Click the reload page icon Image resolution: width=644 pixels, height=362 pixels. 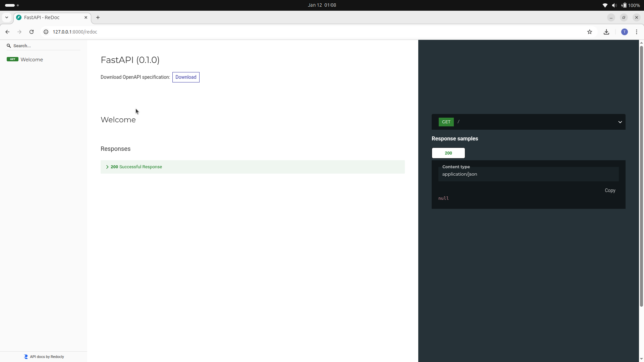(x=32, y=32)
